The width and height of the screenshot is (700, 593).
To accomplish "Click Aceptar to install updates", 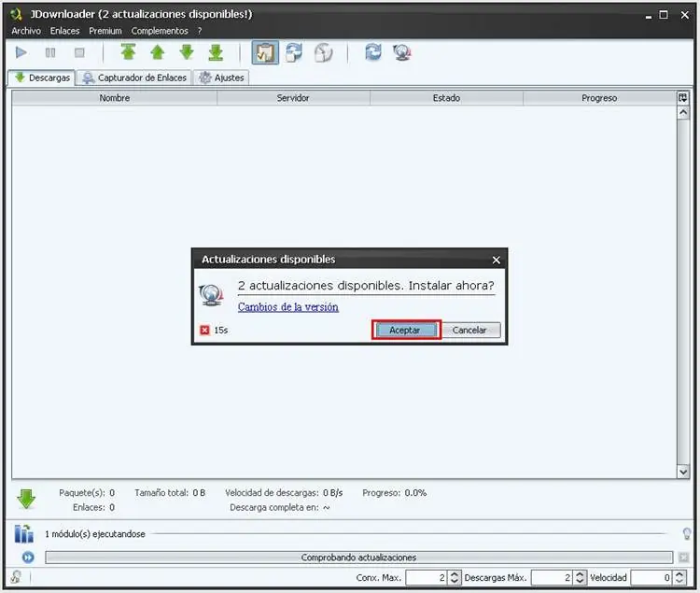I will [x=406, y=330].
